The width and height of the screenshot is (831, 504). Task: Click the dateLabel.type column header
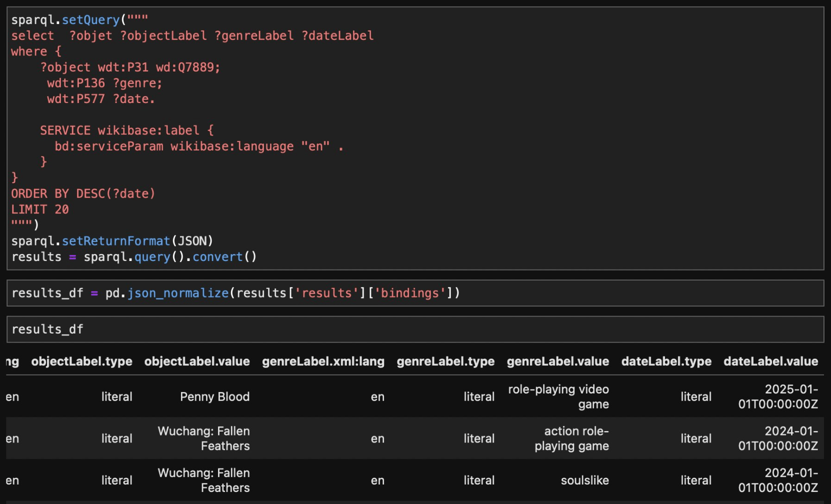click(x=666, y=361)
